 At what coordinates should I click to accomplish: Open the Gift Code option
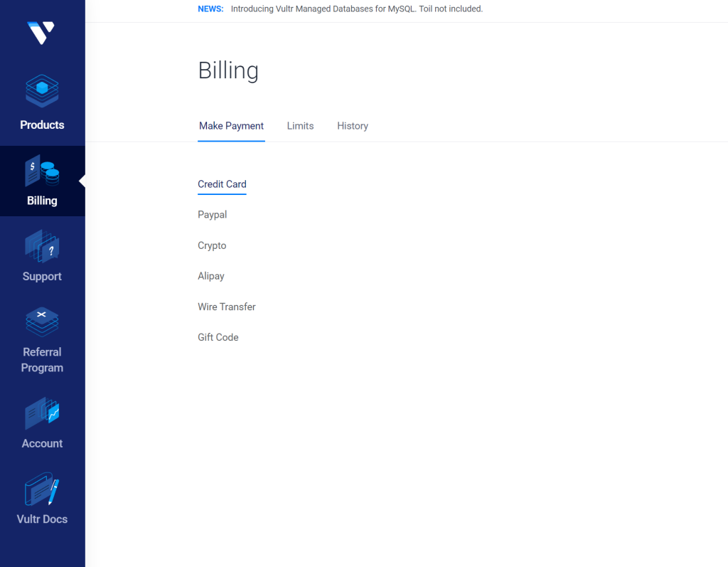[218, 337]
